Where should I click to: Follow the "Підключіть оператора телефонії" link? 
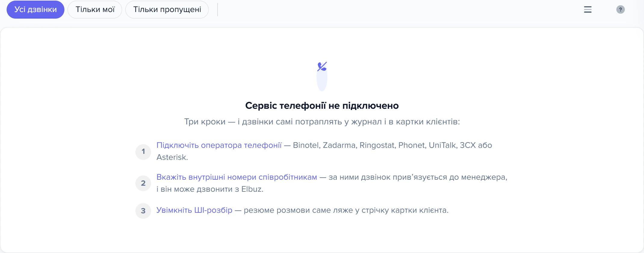tap(219, 145)
